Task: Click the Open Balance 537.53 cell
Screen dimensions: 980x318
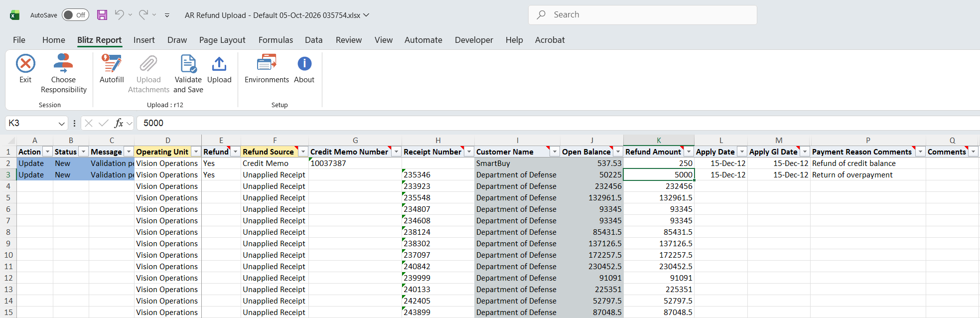Action: (x=592, y=163)
